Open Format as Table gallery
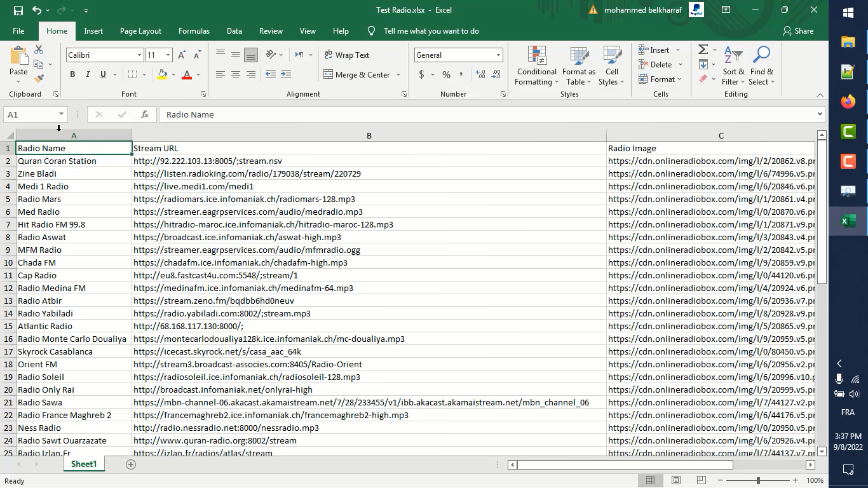This screenshot has width=868, height=488. [579, 65]
